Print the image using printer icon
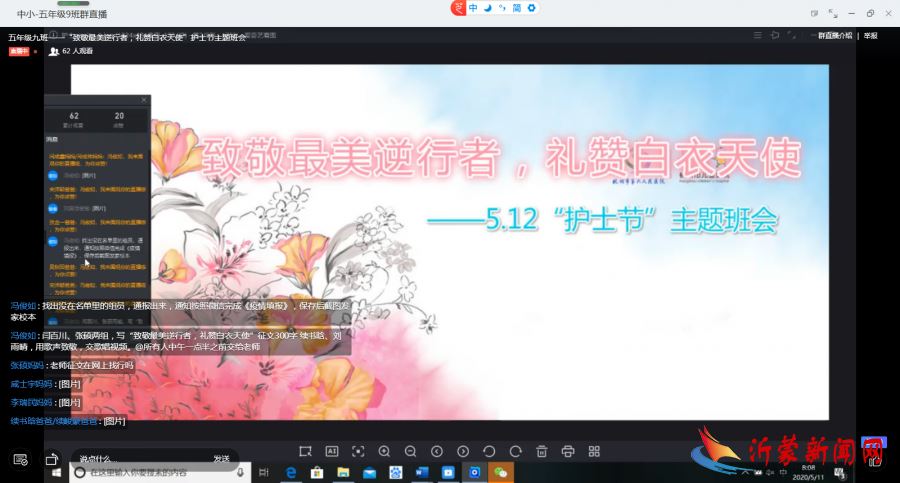 pyautogui.click(x=568, y=451)
